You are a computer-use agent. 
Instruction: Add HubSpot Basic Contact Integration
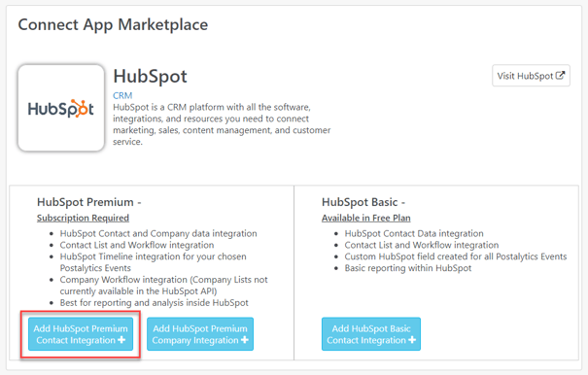pyautogui.click(x=371, y=334)
